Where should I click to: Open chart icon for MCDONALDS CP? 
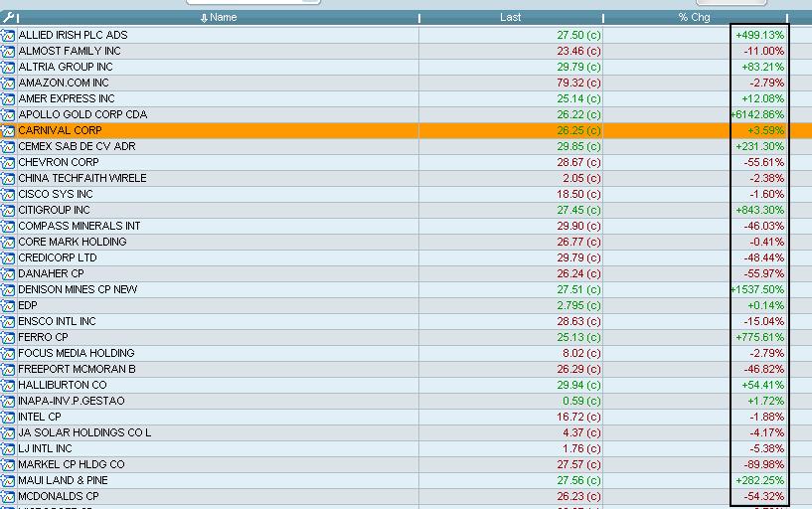pyautogui.click(x=8, y=497)
